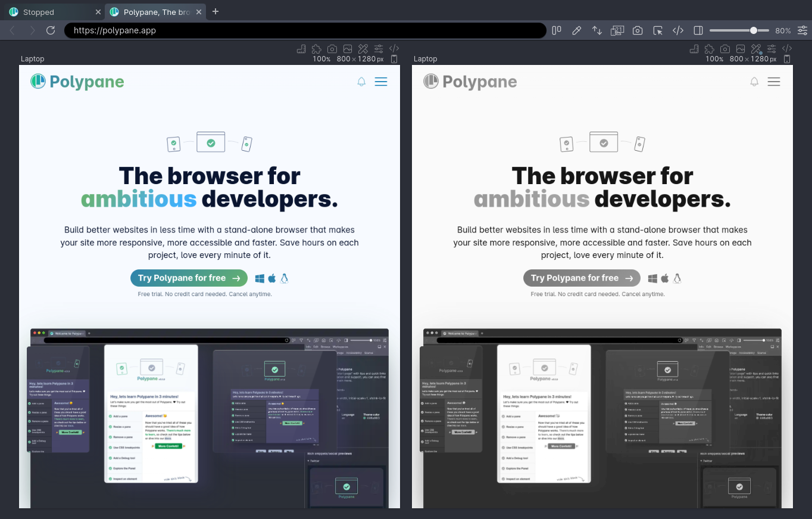Viewport: 812px width, 519px height.
Task: Activate the inspect element cursor tool
Action: point(658,30)
